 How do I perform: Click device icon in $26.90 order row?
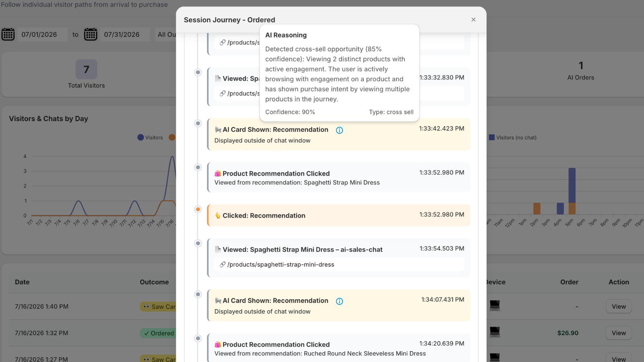[495, 332]
